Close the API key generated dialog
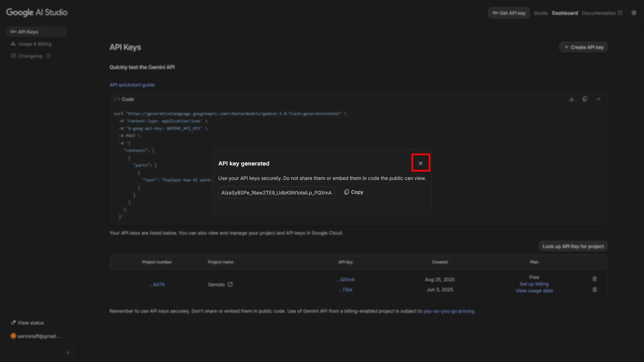This screenshot has height=362, width=644. (x=420, y=163)
